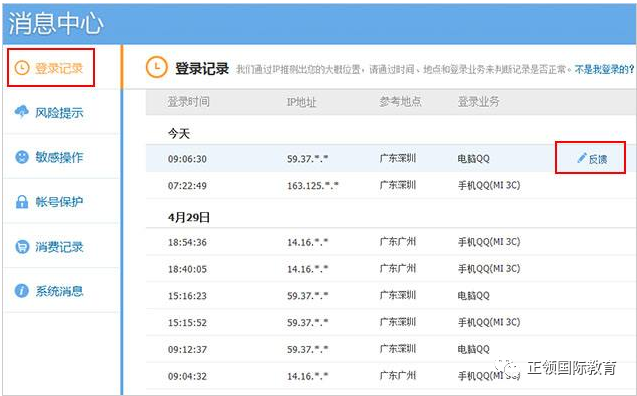
Task: Click 广东深圳 in the 15:15:52 row
Action: click(398, 322)
